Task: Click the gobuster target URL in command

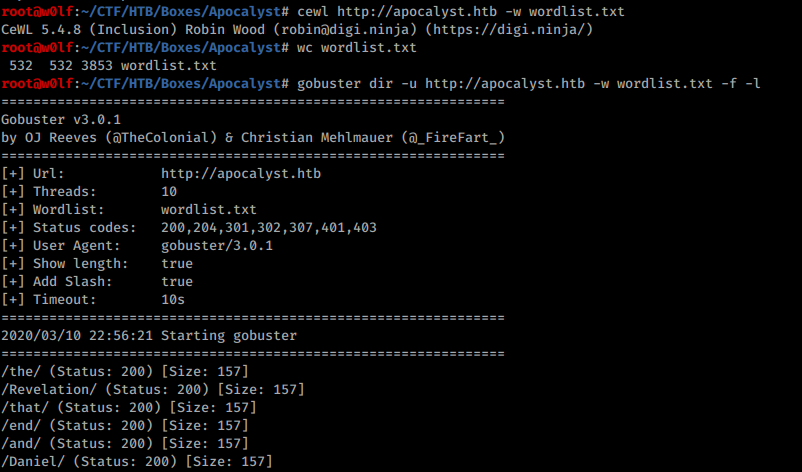Action: [x=505, y=83]
